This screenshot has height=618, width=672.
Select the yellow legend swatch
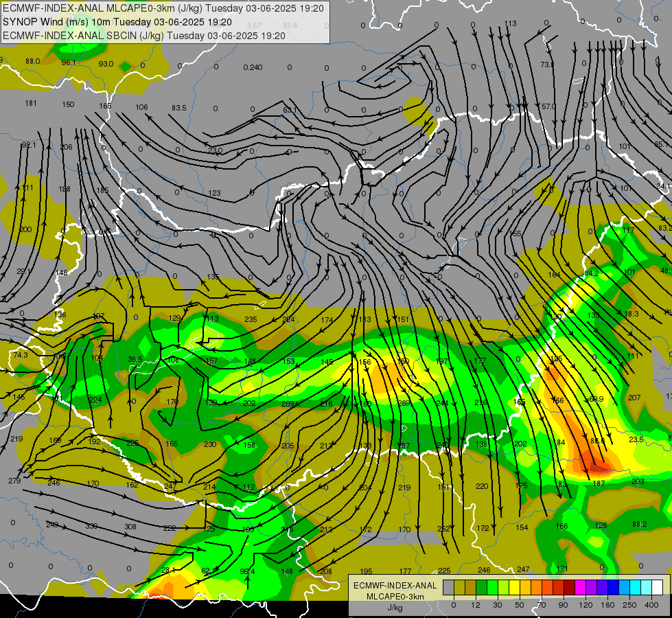click(x=515, y=587)
